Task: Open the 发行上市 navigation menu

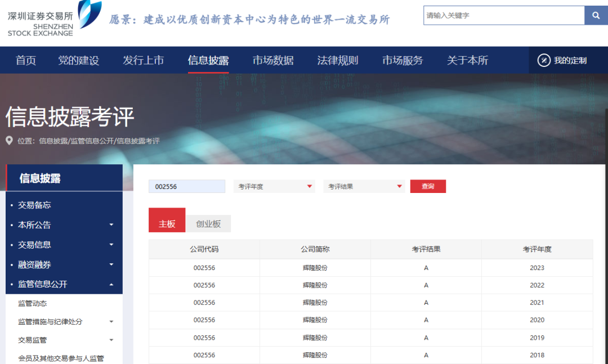Action: (x=144, y=60)
